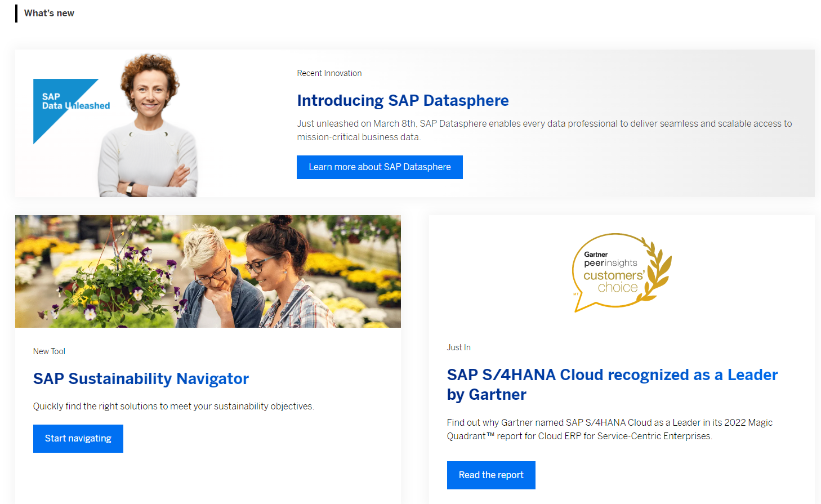The width and height of the screenshot is (821, 504).
Task: Click the Start navigating button
Action: (x=78, y=439)
